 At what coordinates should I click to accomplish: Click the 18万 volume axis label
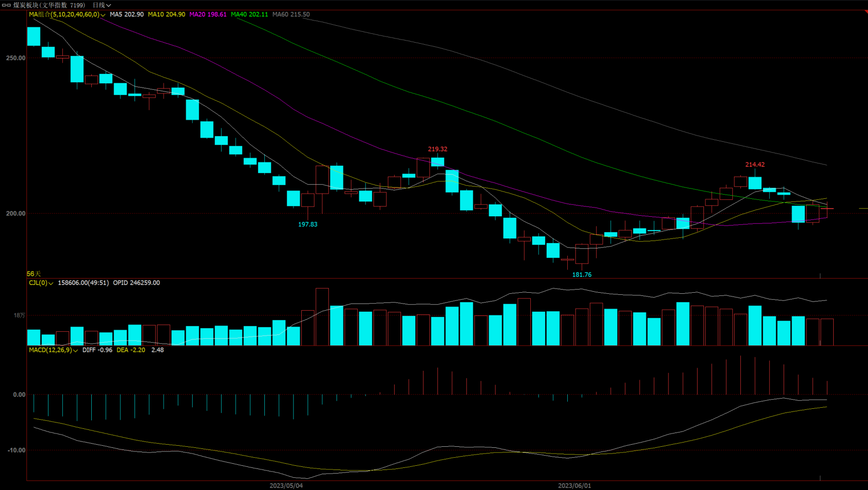tap(20, 315)
